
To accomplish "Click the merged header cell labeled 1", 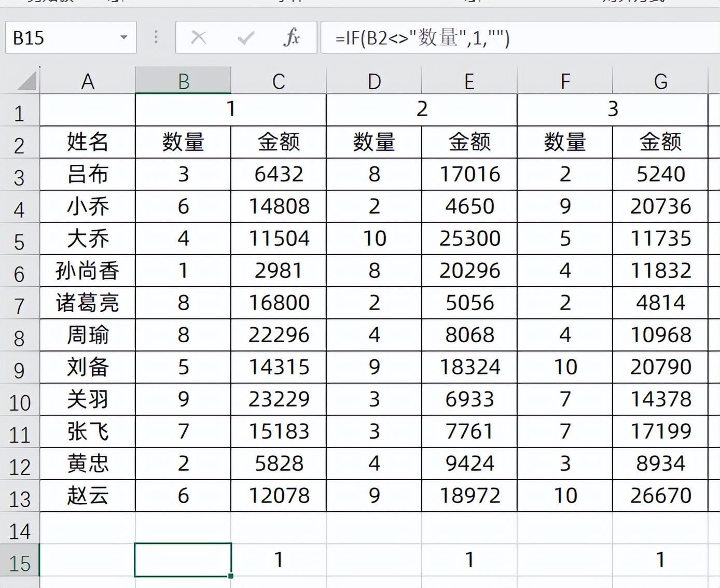I will point(230,110).
